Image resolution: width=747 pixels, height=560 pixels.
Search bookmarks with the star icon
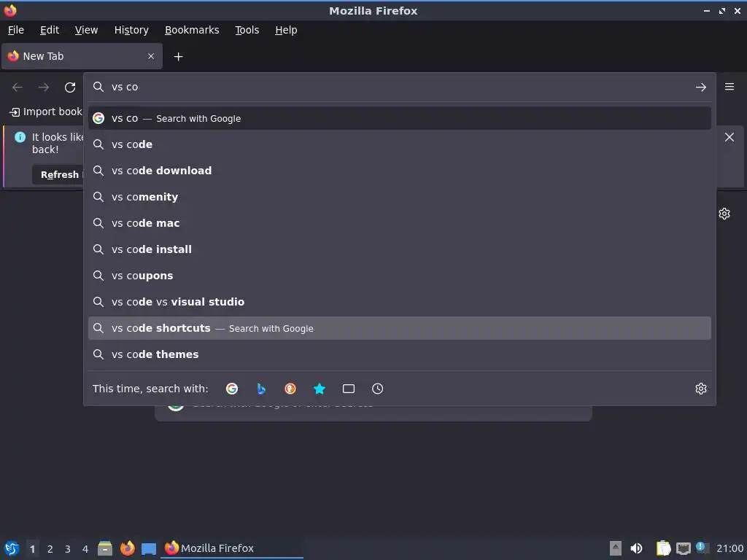(320, 389)
